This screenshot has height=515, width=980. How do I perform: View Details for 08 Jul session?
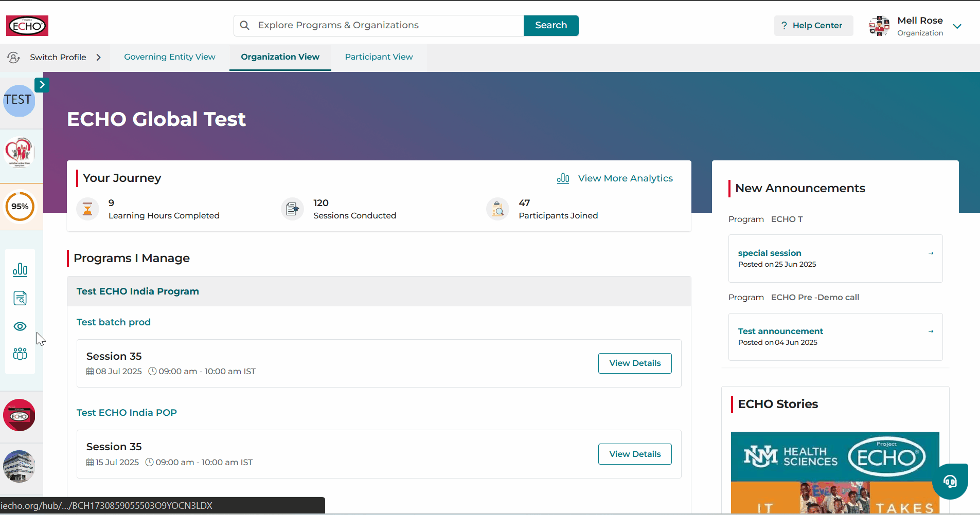click(635, 363)
